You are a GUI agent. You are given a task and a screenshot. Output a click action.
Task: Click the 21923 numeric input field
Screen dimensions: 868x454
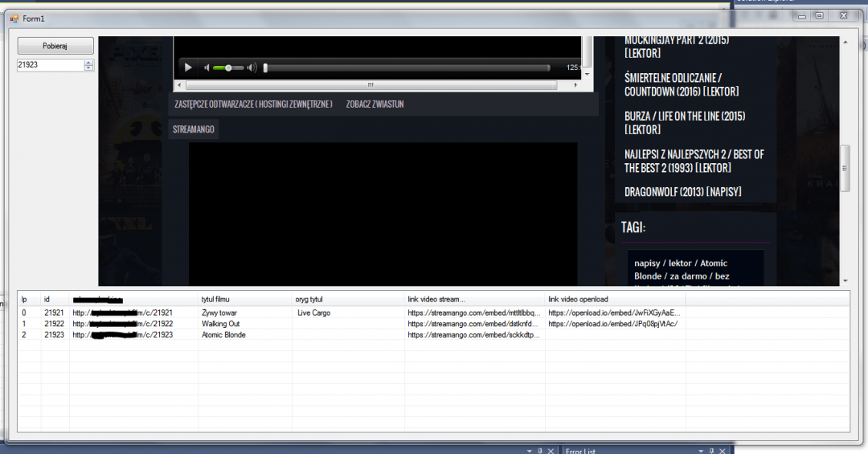pyautogui.click(x=50, y=65)
